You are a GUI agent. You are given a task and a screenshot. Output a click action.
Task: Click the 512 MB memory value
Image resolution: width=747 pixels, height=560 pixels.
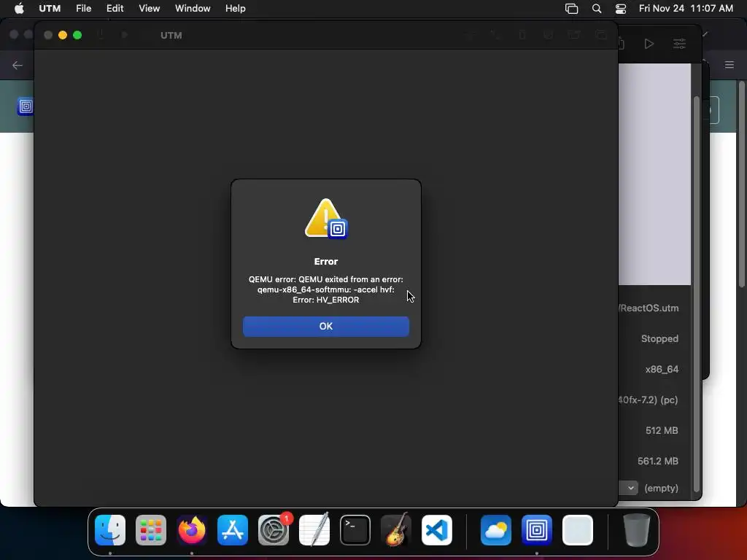(x=662, y=430)
